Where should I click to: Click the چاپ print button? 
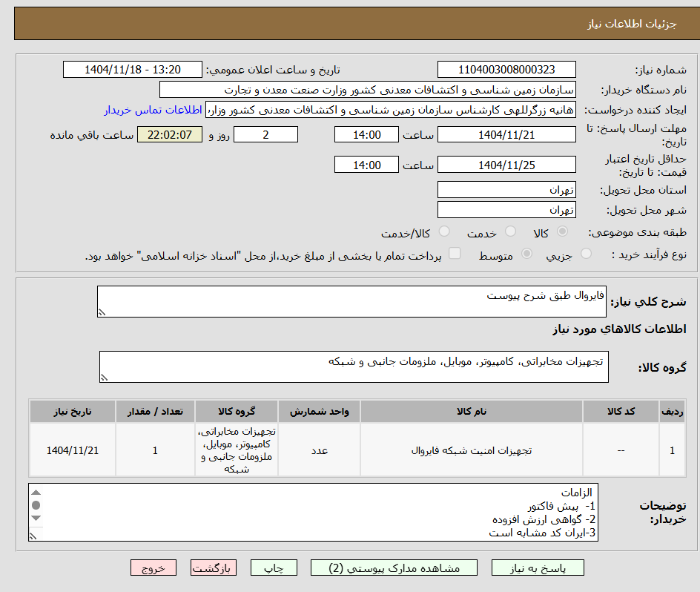274,568
